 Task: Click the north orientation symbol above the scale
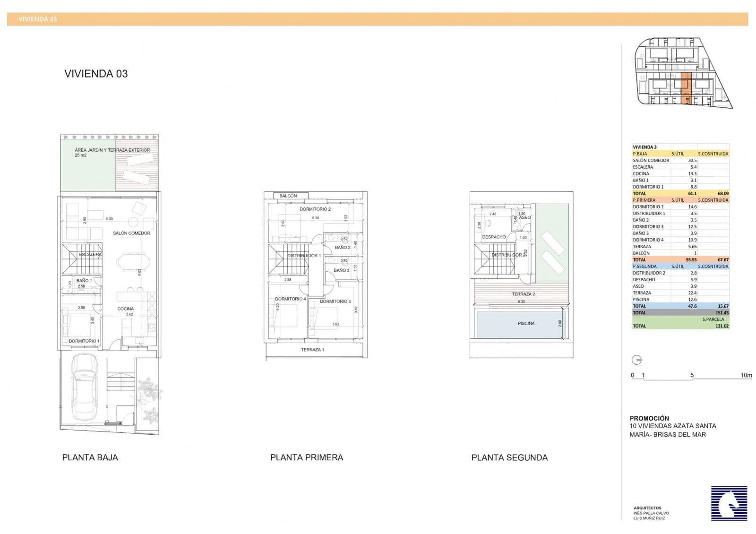(x=636, y=360)
